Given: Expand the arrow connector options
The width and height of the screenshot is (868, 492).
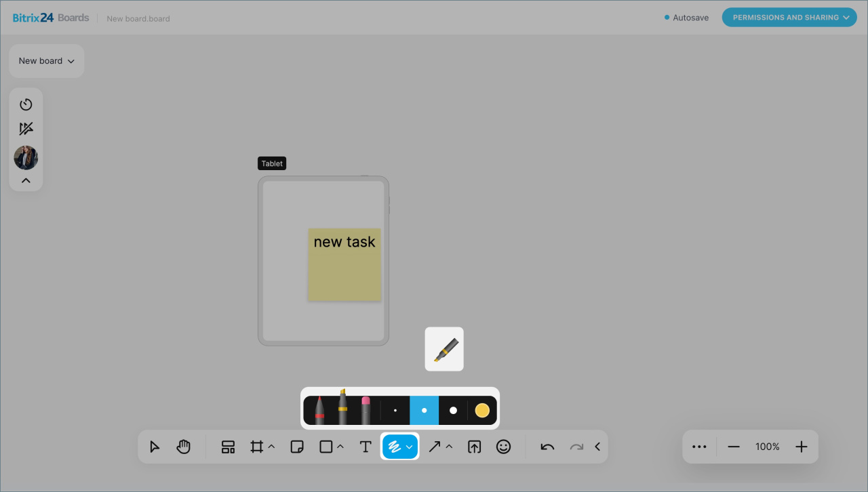Looking at the screenshot, I should coord(450,447).
